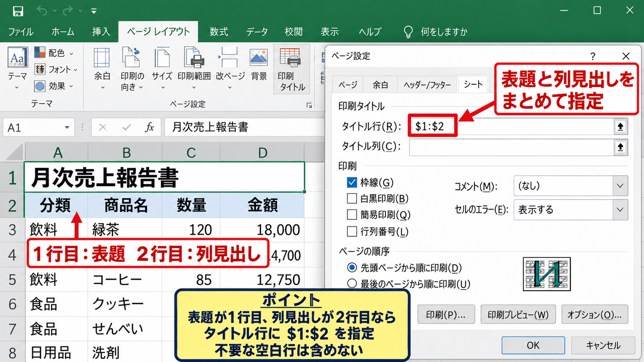Open the 配色 color scheme dropdown
The image size is (644, 362).
pyautogui.click(x=54, y=53)
